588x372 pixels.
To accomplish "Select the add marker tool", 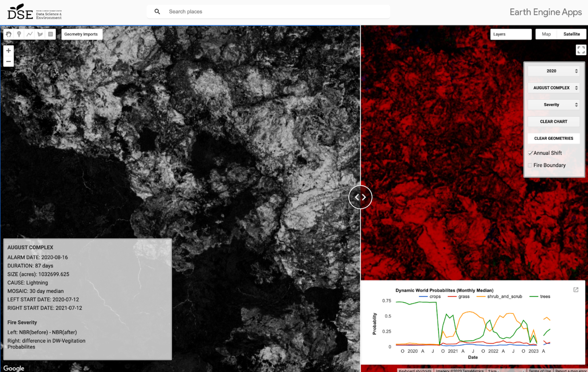I will click(19, 34).
